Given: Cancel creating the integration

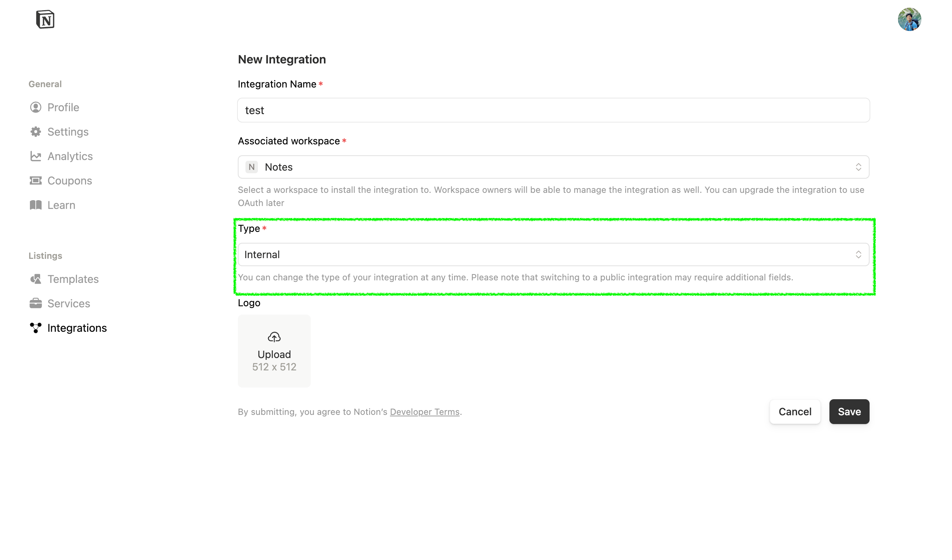Looking at the screenshot, I should click(795, 412).
